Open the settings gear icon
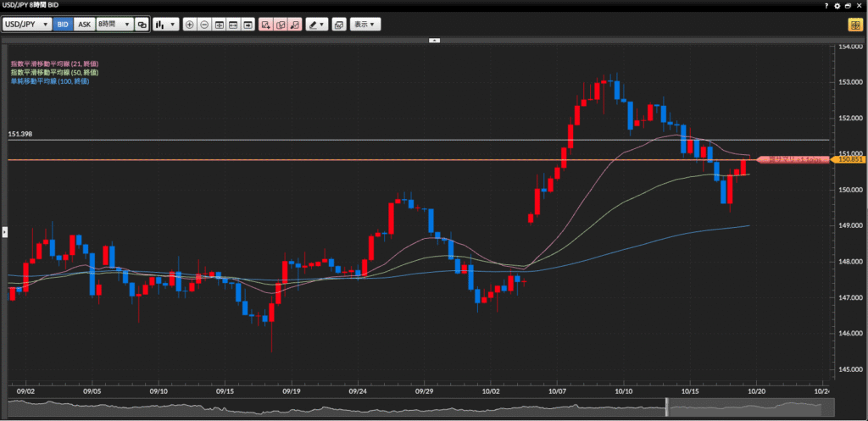 pyautogui.click(x=837, y=5)
